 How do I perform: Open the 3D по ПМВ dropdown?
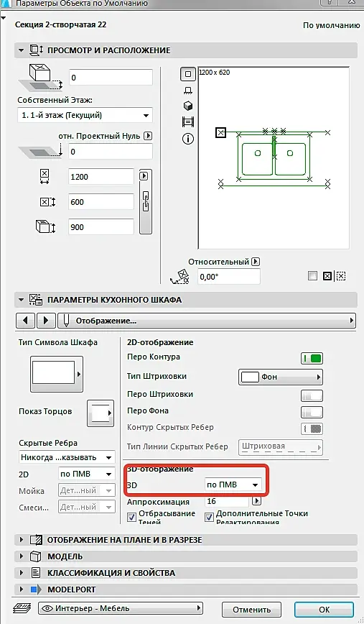pyautogui.click(x=233, y=485)
